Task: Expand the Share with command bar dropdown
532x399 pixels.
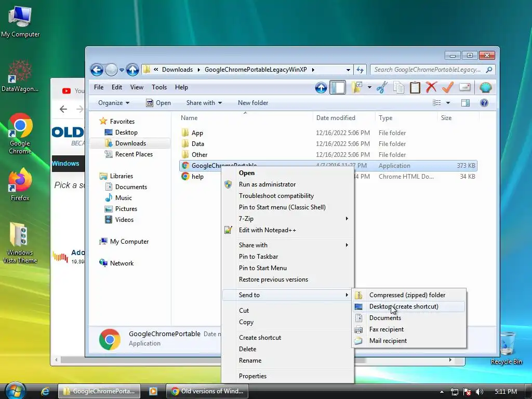Action: (x=204, y=103)
